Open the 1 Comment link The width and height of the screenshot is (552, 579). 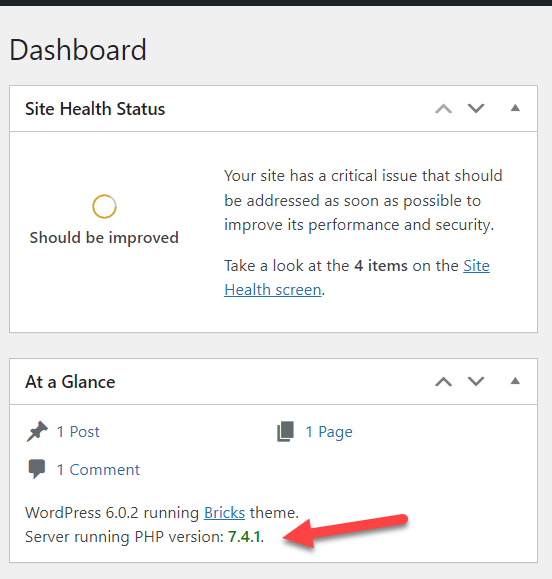coord(98,470)
